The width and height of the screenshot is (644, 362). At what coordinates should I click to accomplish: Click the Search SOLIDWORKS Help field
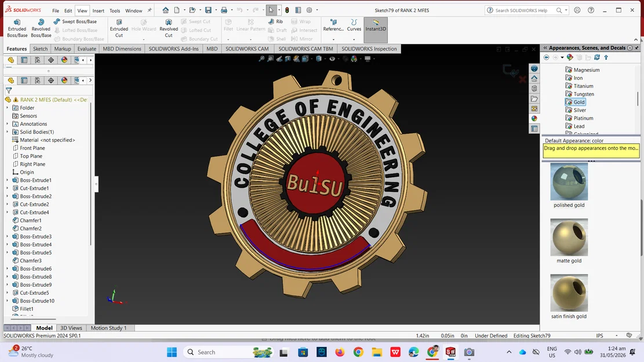(x=521, y=10)
